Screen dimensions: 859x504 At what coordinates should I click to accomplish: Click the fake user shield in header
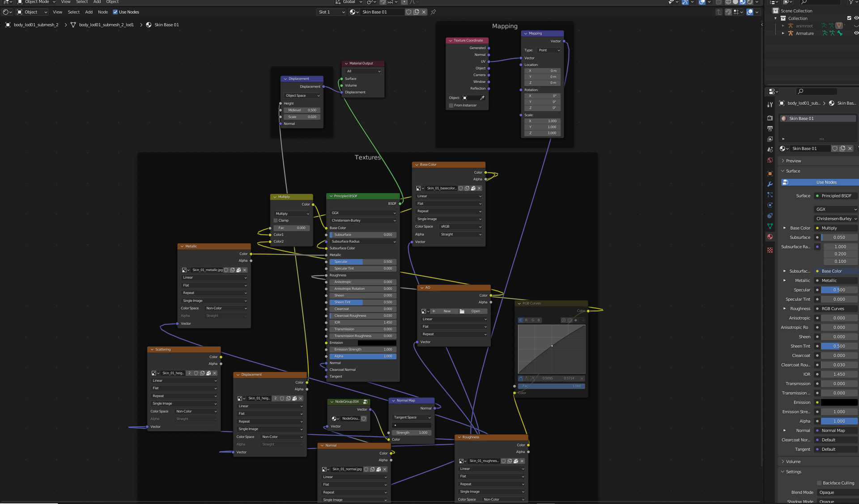pyautogui.click(x=408, y=12)
